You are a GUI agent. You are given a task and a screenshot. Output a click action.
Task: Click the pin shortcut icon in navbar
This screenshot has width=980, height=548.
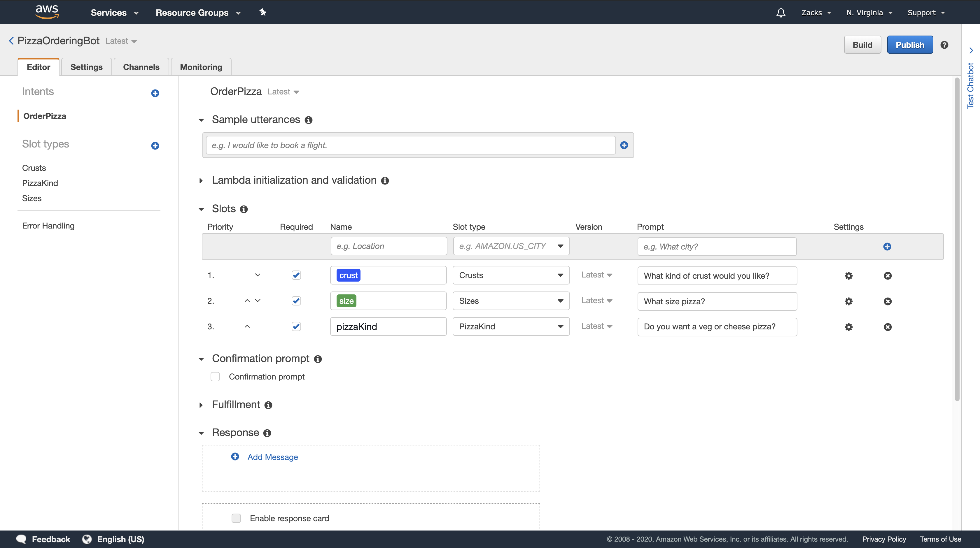[262, 12]
